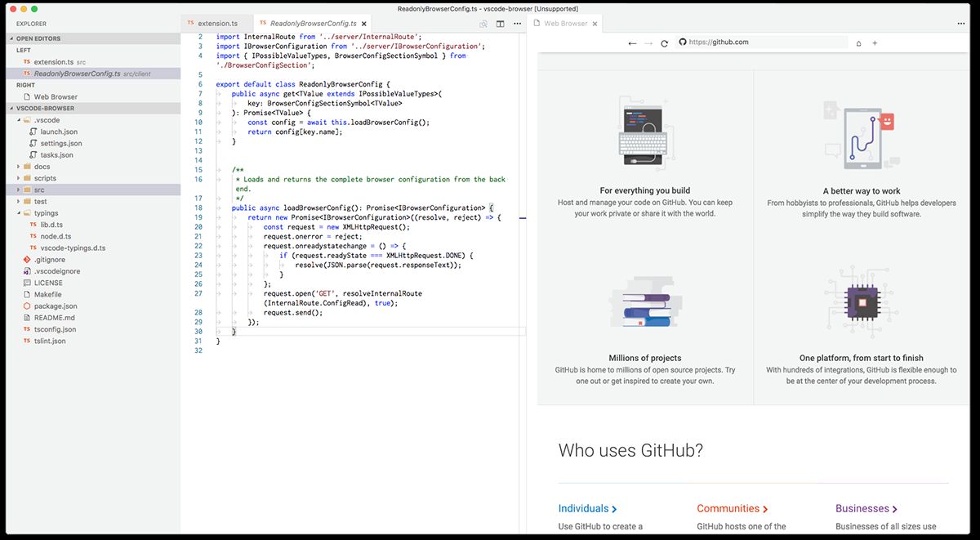Viewport: 980px width, 540px height.
Task: Click the 'Who uses GitHub?' heading
Action: pyautogui.click(x=630, y=450)
